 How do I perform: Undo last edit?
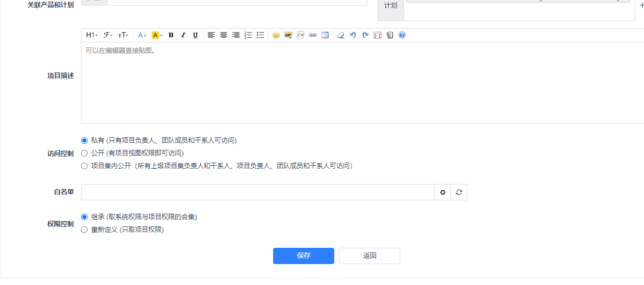point(353,35)
